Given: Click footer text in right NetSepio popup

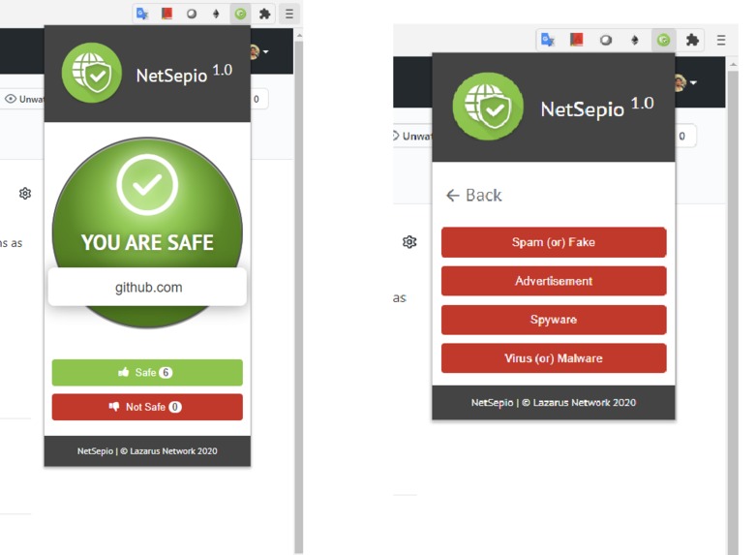Looking at the screenshot, I should tap(554, 403).
